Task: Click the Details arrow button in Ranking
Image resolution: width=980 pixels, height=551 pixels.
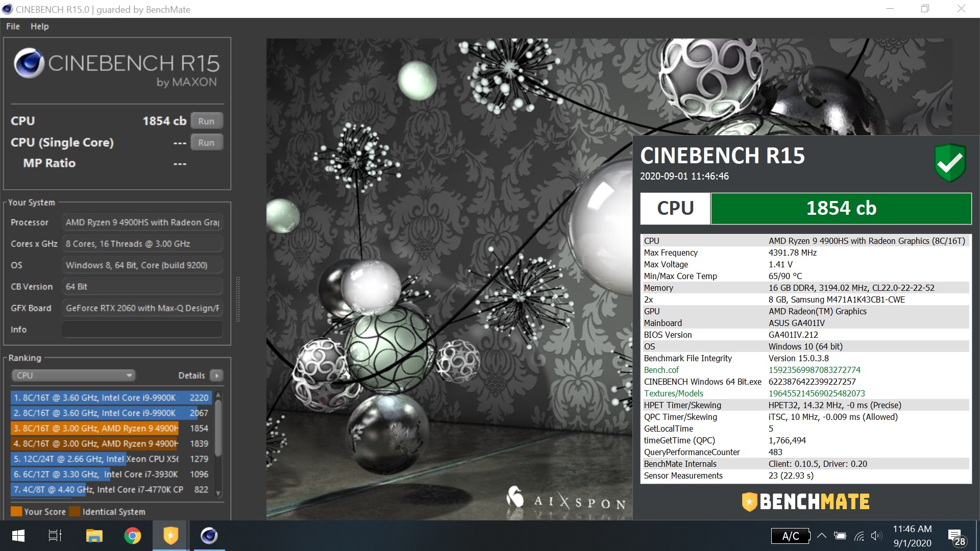Action: [x=216, y=375]
